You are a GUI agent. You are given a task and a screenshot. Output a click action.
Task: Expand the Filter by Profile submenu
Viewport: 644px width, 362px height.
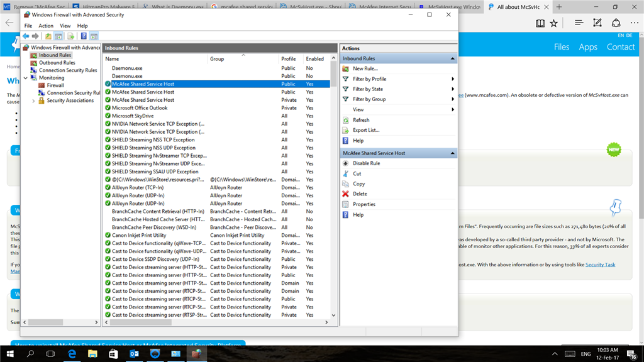coord(453,79)
